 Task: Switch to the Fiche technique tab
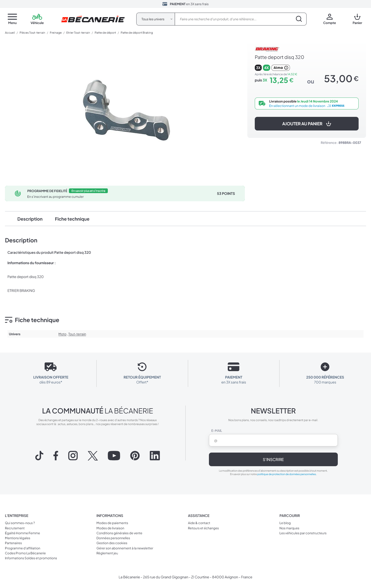72,219
